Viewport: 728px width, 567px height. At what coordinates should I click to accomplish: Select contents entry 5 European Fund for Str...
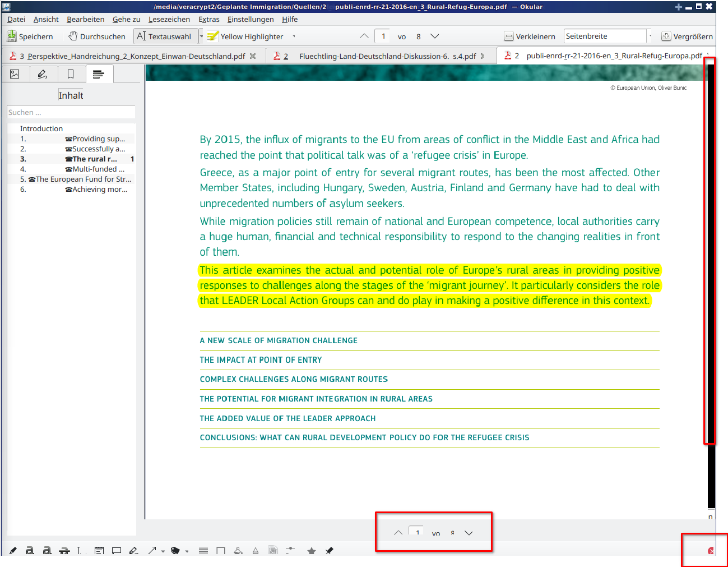click(72, 179)
